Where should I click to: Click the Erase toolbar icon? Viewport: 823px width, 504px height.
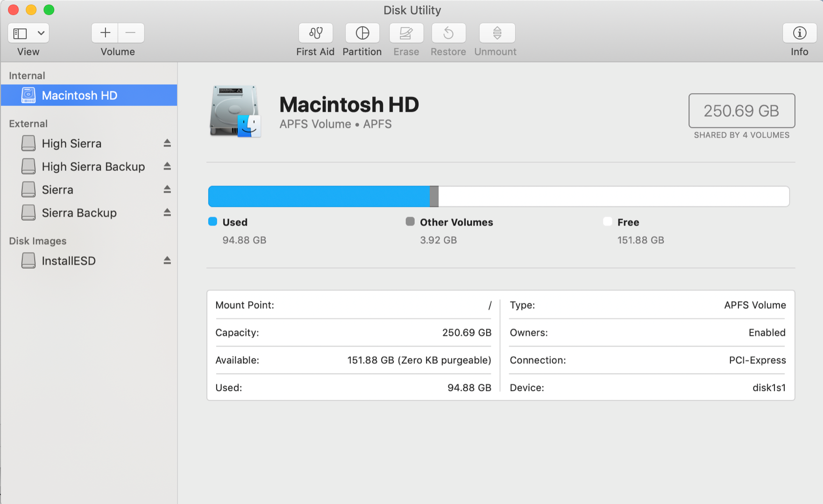[x=406, y=33]
